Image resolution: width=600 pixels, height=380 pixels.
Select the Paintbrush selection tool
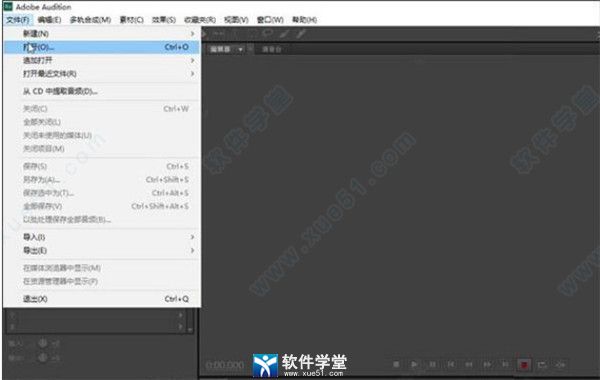284,34
